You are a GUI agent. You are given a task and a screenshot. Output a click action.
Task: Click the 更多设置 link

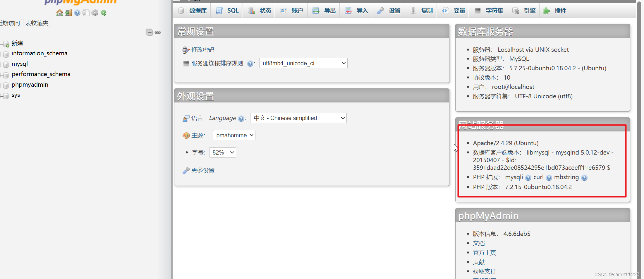click(x=203, y=170)
